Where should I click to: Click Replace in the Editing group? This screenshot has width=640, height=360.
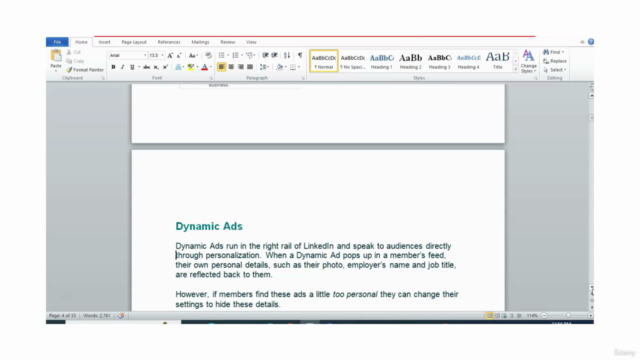pyautogui.click(x=555, y=61)
